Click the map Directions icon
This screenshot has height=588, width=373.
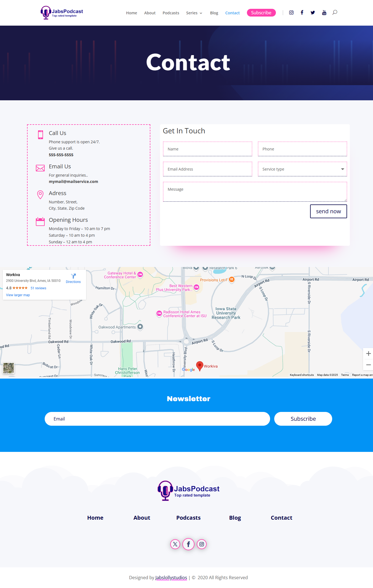click(73, 276)
